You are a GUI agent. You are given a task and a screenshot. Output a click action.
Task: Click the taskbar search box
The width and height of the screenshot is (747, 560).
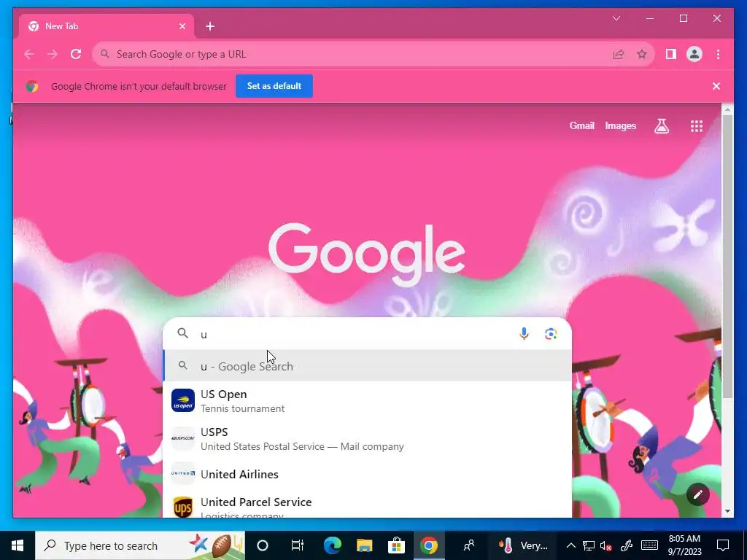140,545
